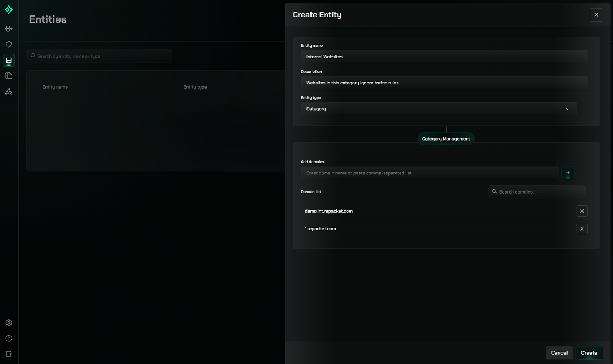Click the logout icon
Screen dimensions: 613x364
[x=9, y=354]
